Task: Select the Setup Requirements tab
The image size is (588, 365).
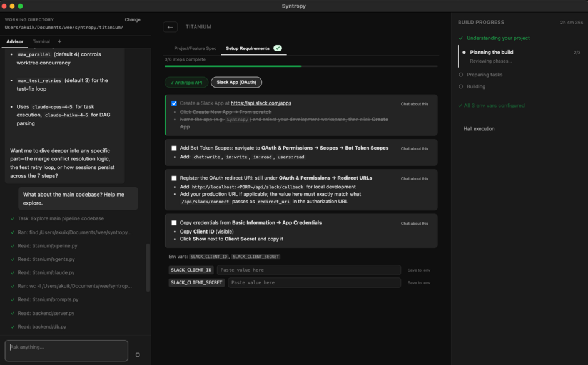Action: 248,48
